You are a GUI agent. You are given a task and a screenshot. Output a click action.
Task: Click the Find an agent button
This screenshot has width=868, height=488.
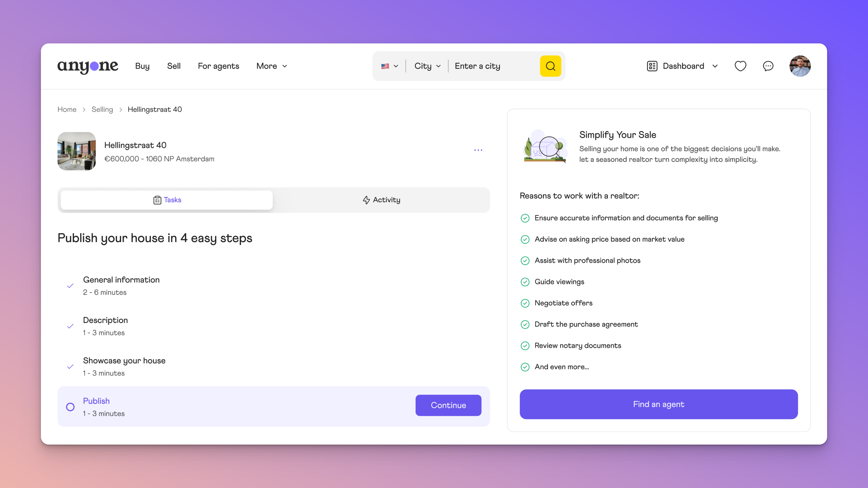[658, 404]
